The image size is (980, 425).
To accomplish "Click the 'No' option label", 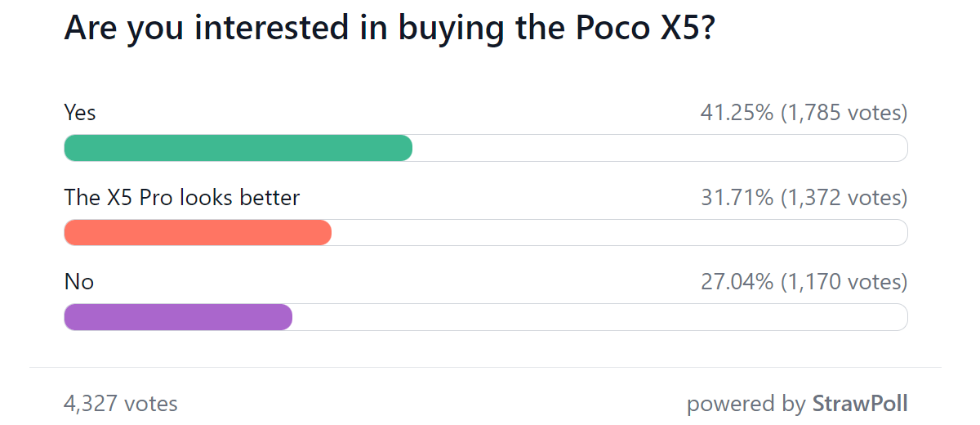I will (x=79, y=283).
